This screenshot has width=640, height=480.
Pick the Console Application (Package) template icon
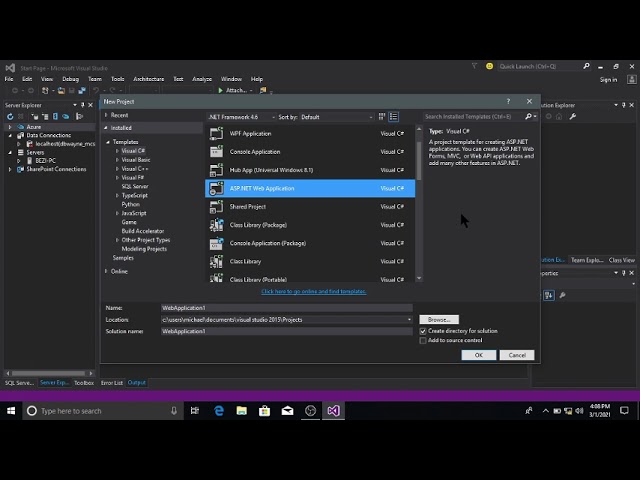point(216,243)
